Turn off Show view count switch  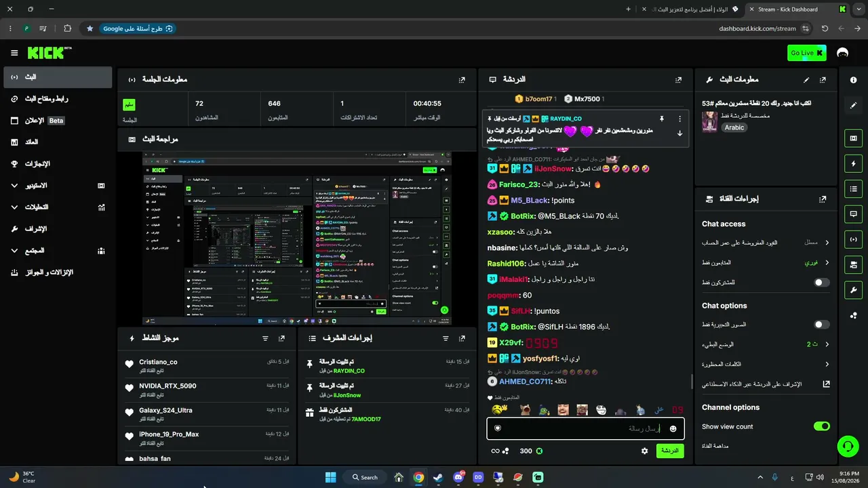pos(821,426)
